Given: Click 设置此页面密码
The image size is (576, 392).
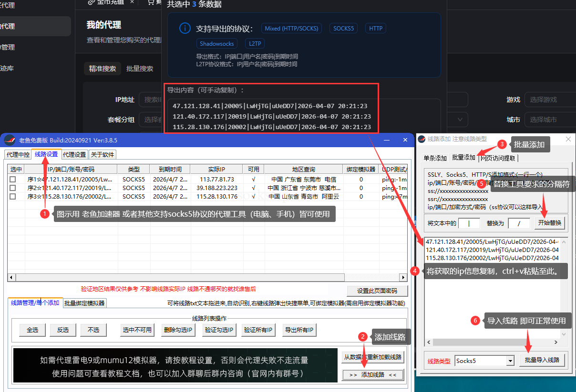Looking at the screenshot, I should click(x=377, y=291).
